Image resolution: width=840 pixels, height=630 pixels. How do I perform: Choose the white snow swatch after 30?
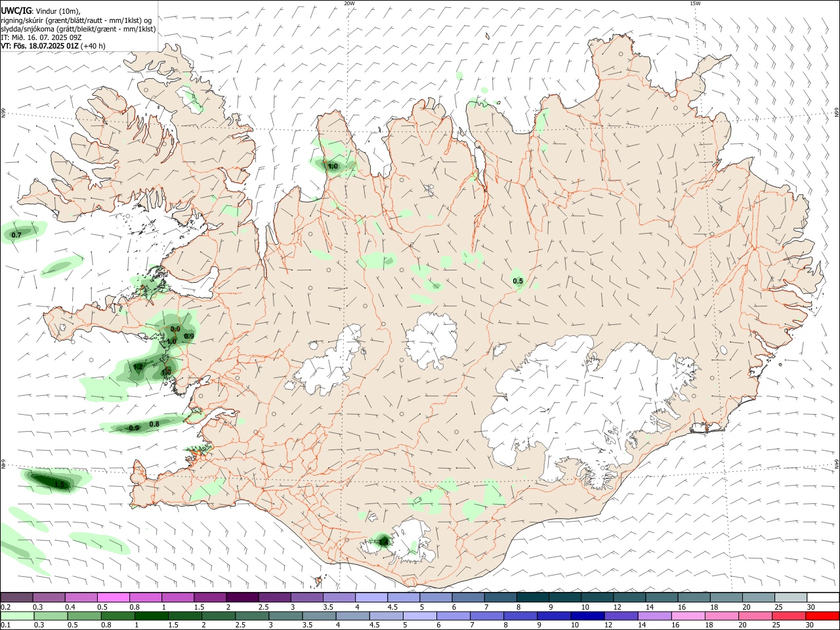[x=823, y=597]
